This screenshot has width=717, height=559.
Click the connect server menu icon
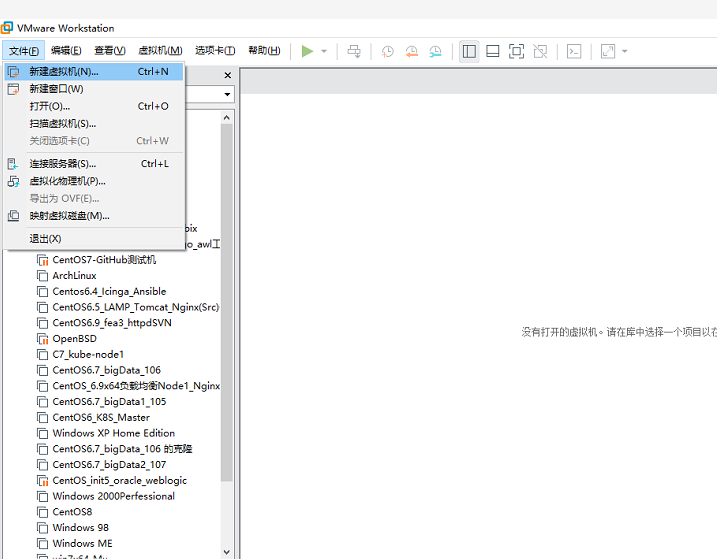click(x=13, y=164)
